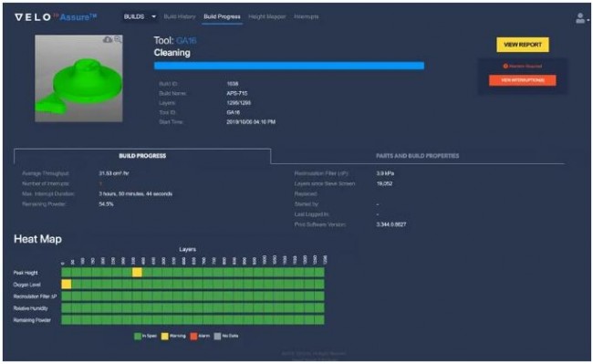This screenshot has height=364, width=593.
Task: Click the magnifier zoom icon on the part preview
Action: [x=118, y=39]
